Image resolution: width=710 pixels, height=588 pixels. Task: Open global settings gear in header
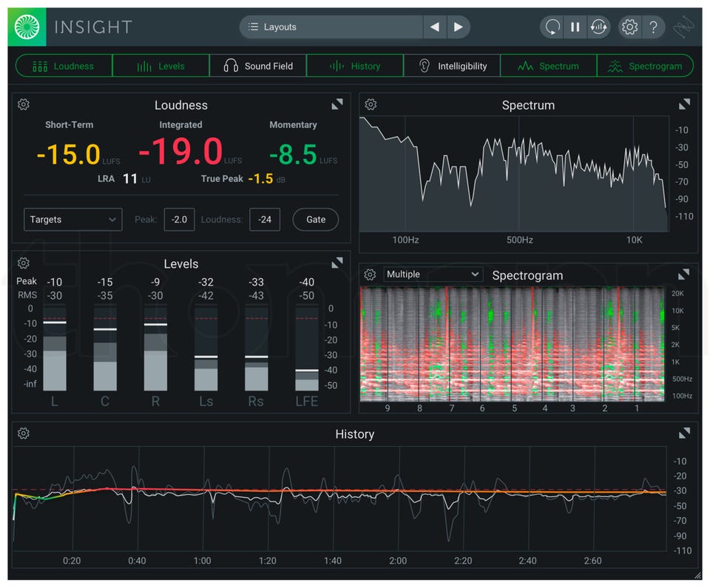(629, 27)
